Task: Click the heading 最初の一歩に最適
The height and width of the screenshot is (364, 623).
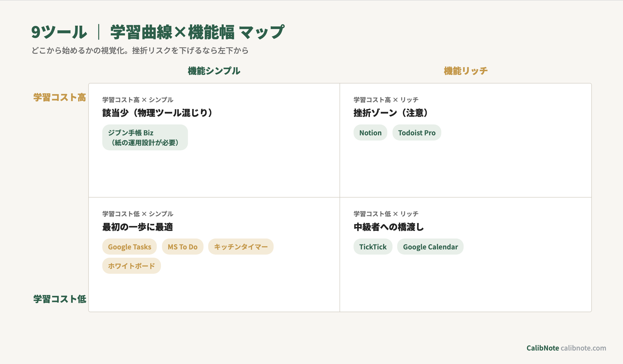Action: coord(137,227)
